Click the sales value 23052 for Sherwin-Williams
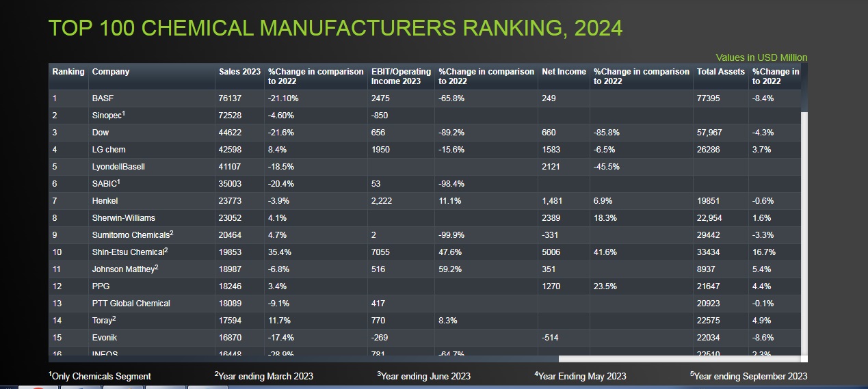The width and height of the screenshot is (868, 389). pyautogui.click(x=231, y=218)
